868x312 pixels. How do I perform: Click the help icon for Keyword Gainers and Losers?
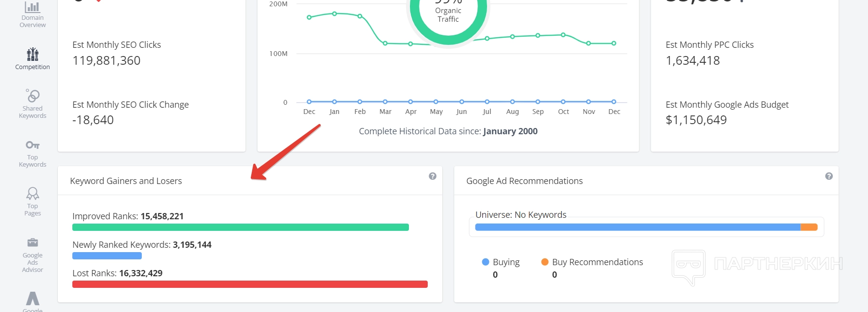pyautogui.click(x=433, y=176)
